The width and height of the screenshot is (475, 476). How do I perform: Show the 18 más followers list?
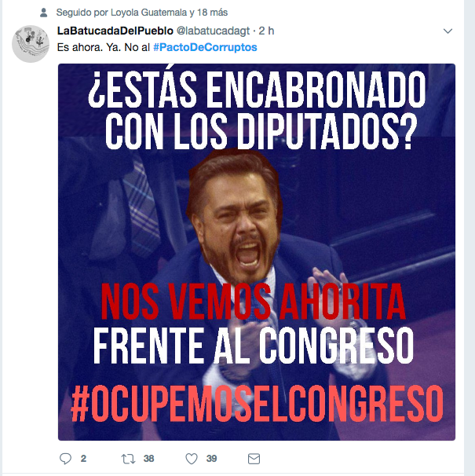pyautogui.click(x=212, y=13)
